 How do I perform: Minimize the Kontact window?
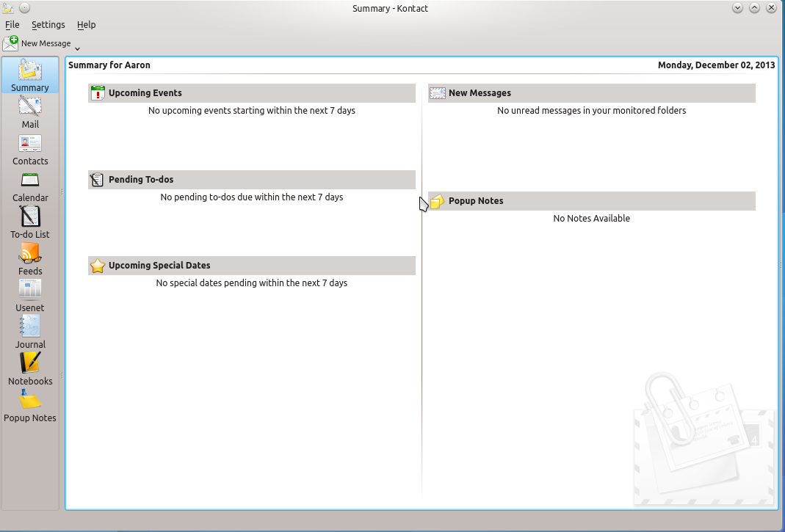coord(737,8)
